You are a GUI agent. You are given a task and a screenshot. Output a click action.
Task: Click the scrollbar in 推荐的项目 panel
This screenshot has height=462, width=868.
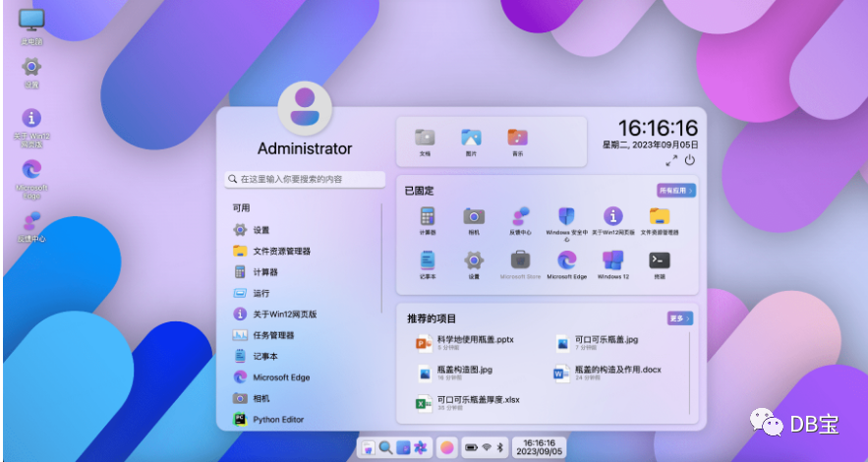690,373
